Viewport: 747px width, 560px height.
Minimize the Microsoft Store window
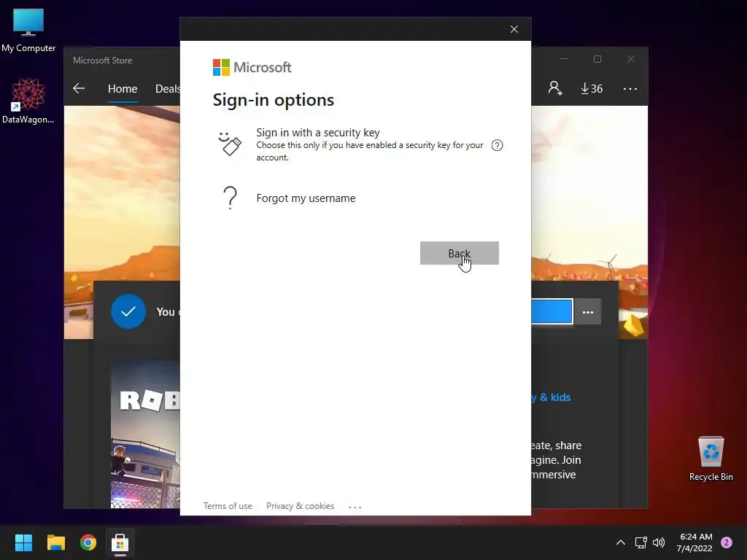coord(564,59)
